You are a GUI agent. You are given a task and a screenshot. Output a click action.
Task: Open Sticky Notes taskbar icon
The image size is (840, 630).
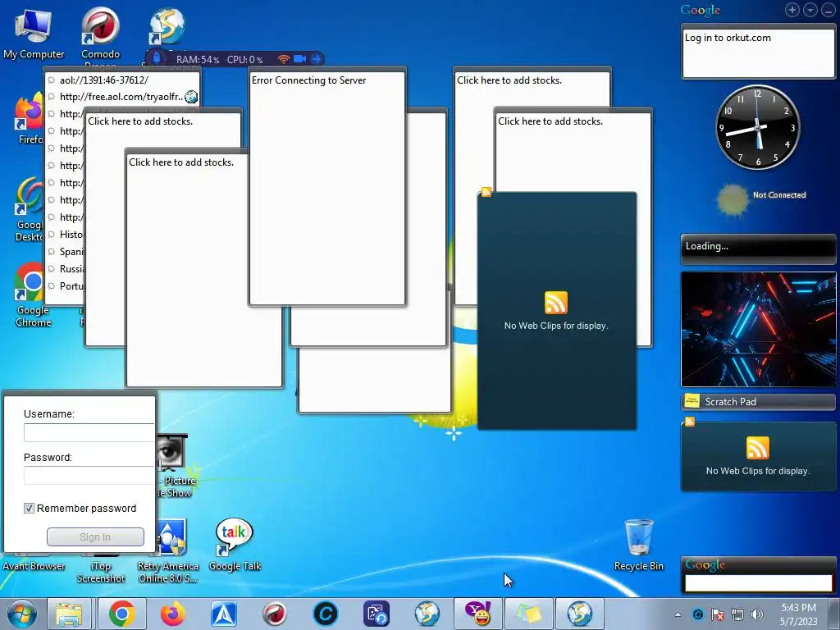[x=528, y=614]
